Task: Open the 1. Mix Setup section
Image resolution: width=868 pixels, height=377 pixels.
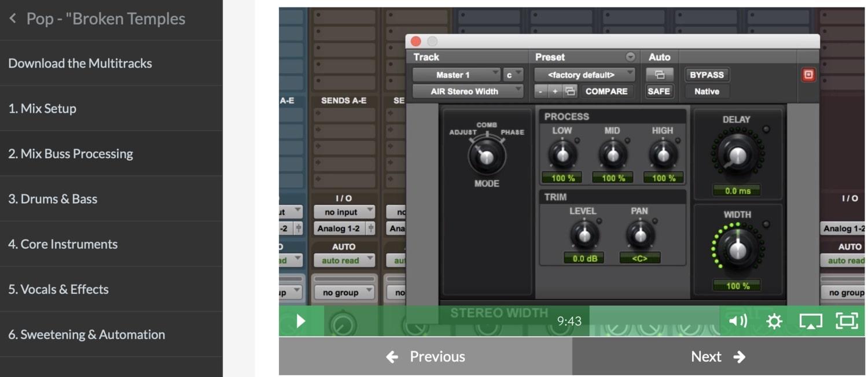Action: (x=111, y=108)
